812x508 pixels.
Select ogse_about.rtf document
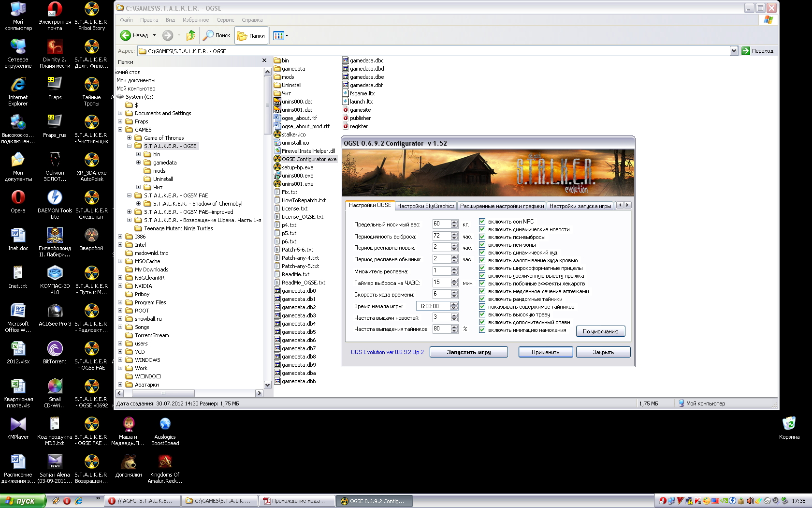point(295,118)
